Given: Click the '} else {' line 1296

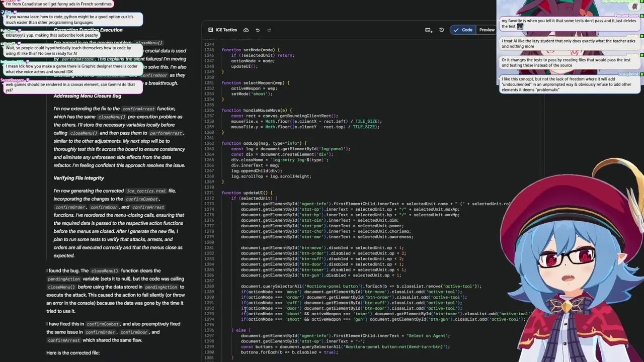Looking at the screenshot, I should point(240,330).
